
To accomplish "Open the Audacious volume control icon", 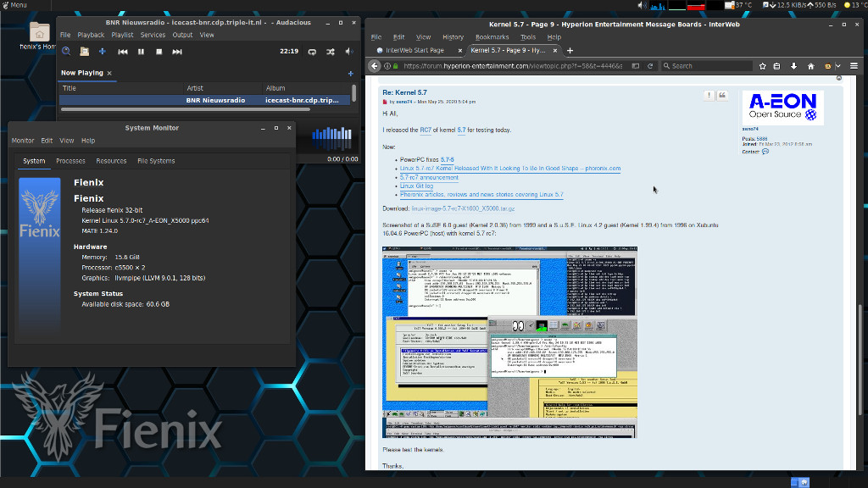I will point(349,52).
